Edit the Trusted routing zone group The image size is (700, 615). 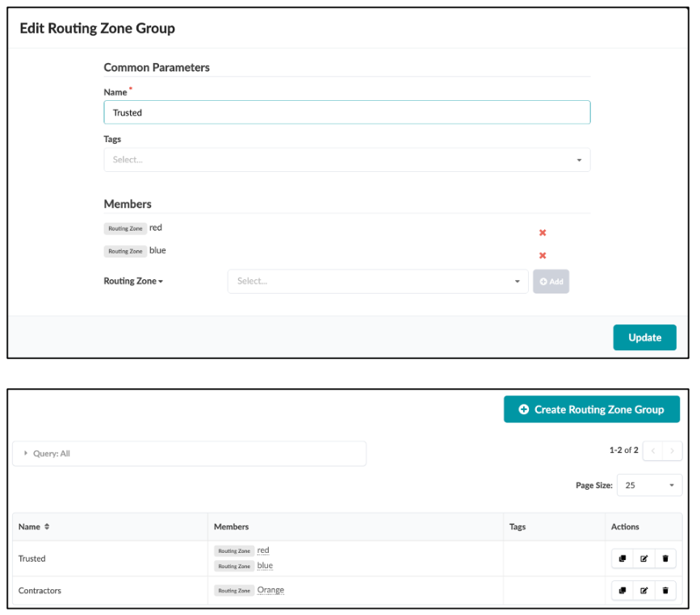pyautogui.click(x=643, y=559)
